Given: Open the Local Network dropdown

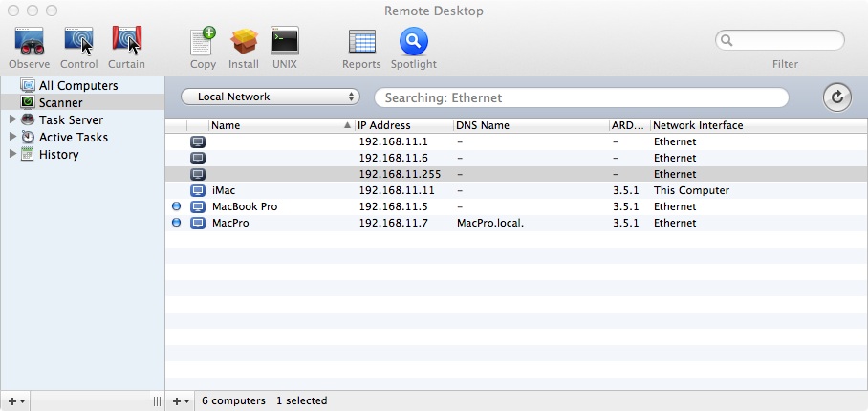Looking at the screenshot, I should 271,97.
